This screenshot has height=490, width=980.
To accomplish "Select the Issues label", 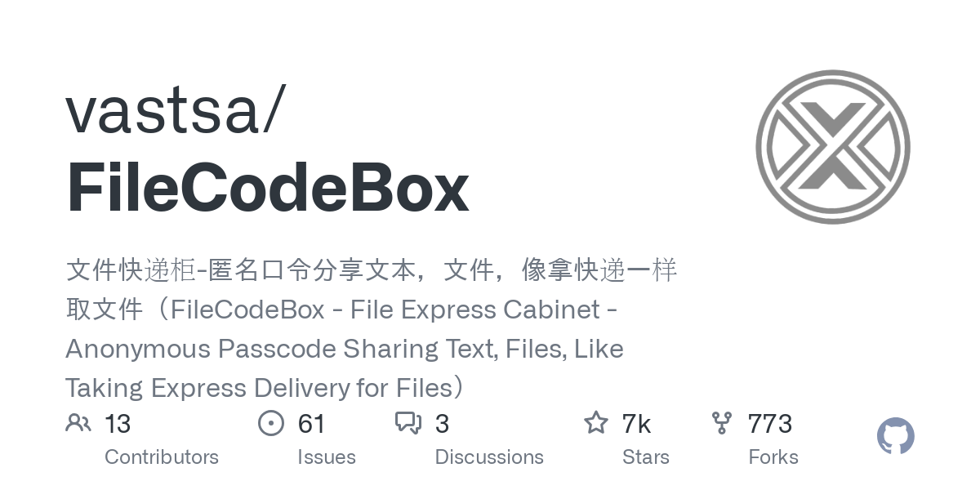I will (327, 457).
